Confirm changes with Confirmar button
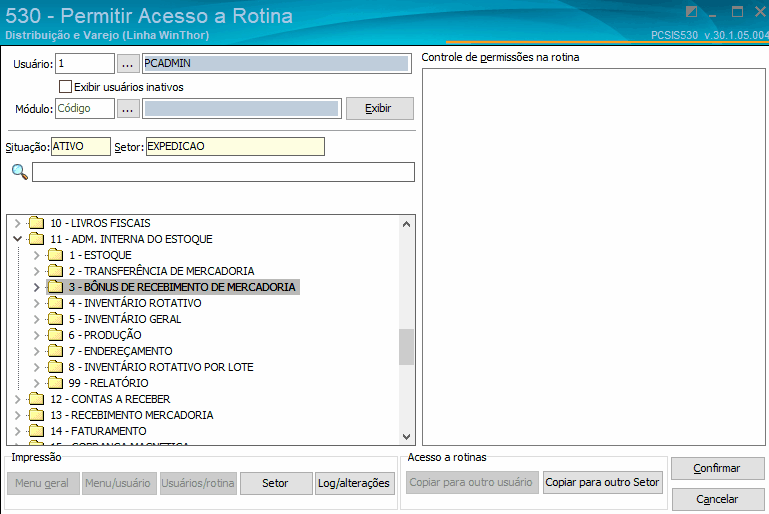769x514 pixels. 718,468
